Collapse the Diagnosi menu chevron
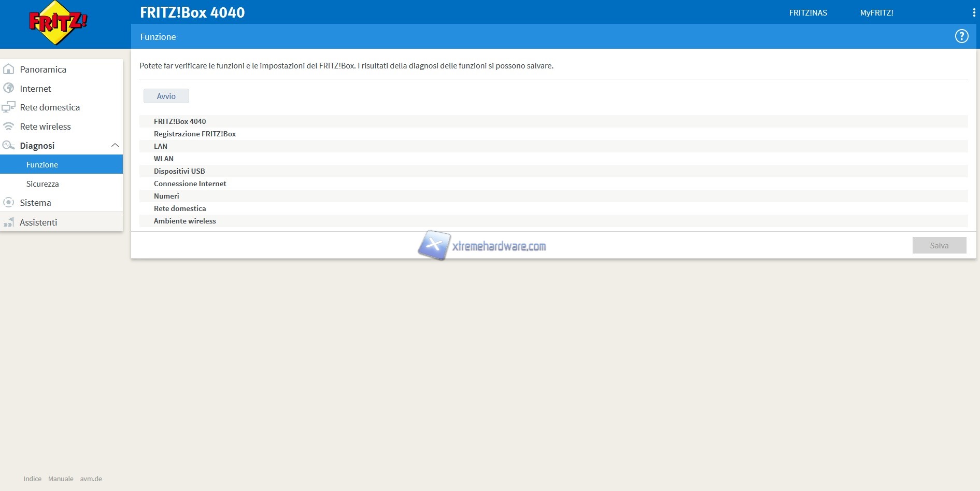 115,146
